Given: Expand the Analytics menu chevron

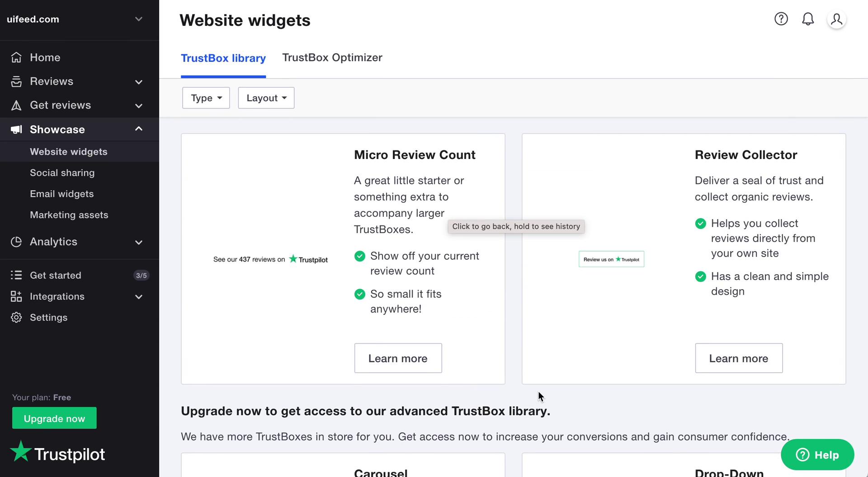Looking at the screenshot, I should pos(139,242).
